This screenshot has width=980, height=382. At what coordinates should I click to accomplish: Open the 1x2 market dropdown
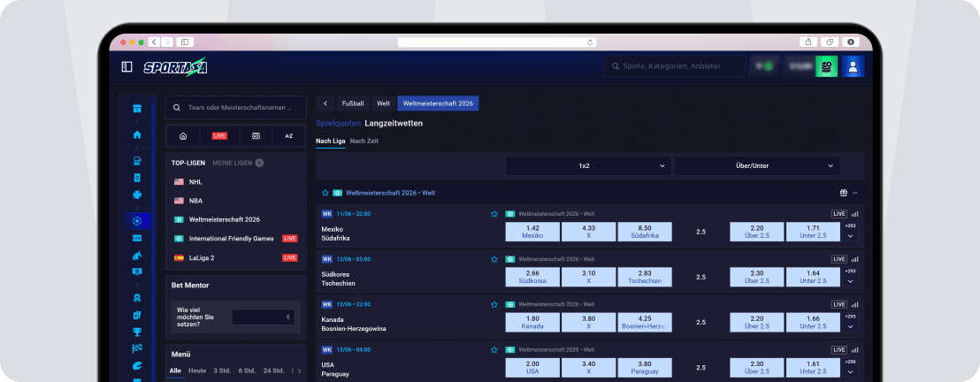(588, 165)
